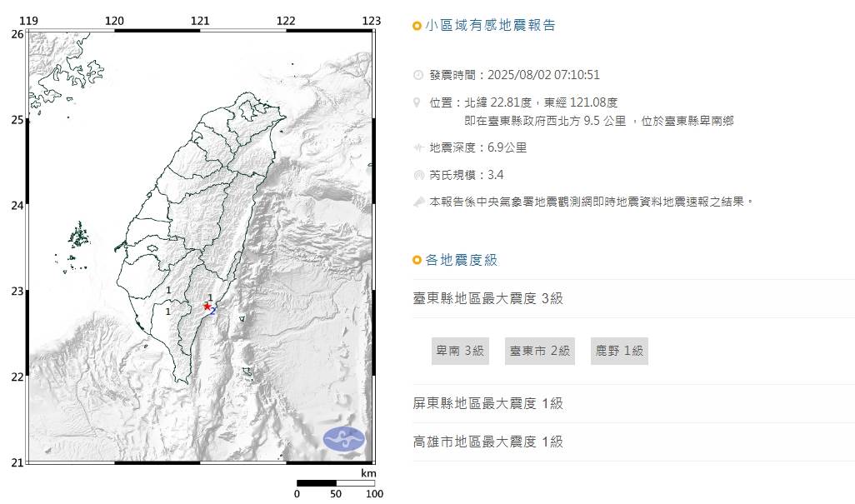Click the blue weather agency logo on map
This screenshot has width=855, height=504.
pos(344,438)
